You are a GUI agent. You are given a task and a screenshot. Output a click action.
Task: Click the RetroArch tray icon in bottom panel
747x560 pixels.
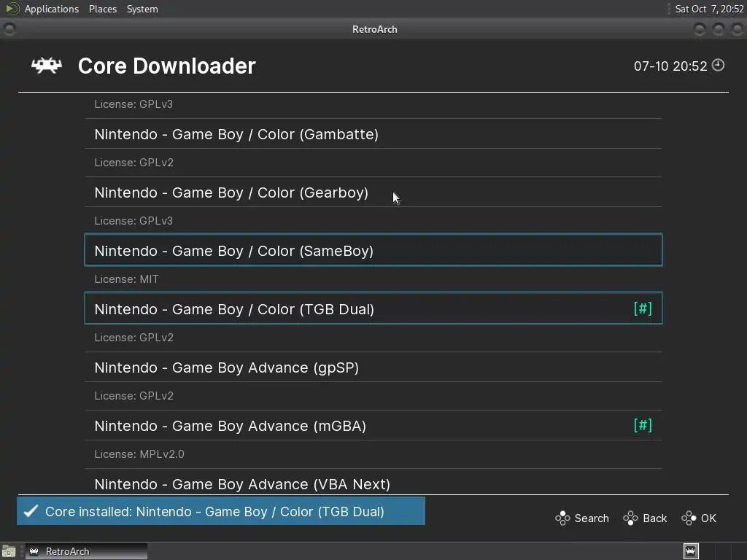click(691, 551)
